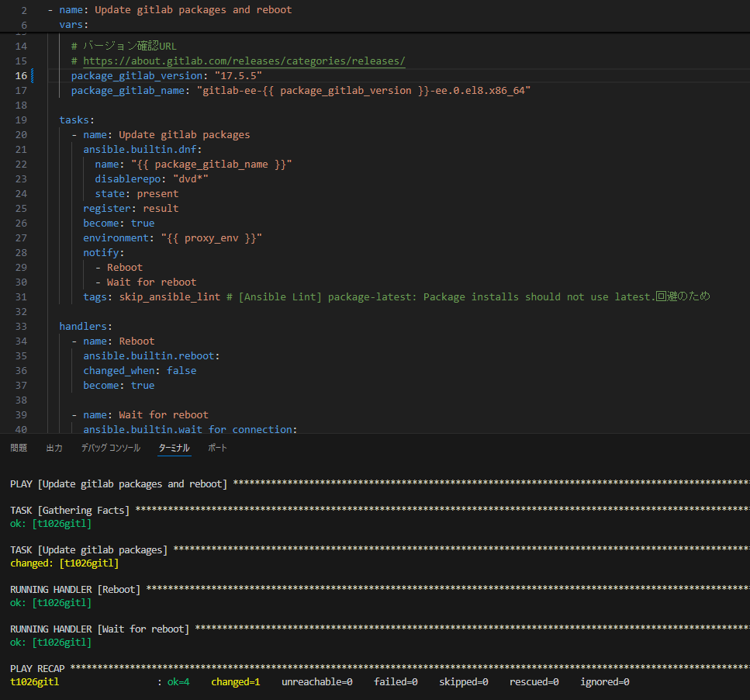Place cursor on package_gitlab_version key
The width and height of the screenshot is (750, 700).
coord(137,76)
